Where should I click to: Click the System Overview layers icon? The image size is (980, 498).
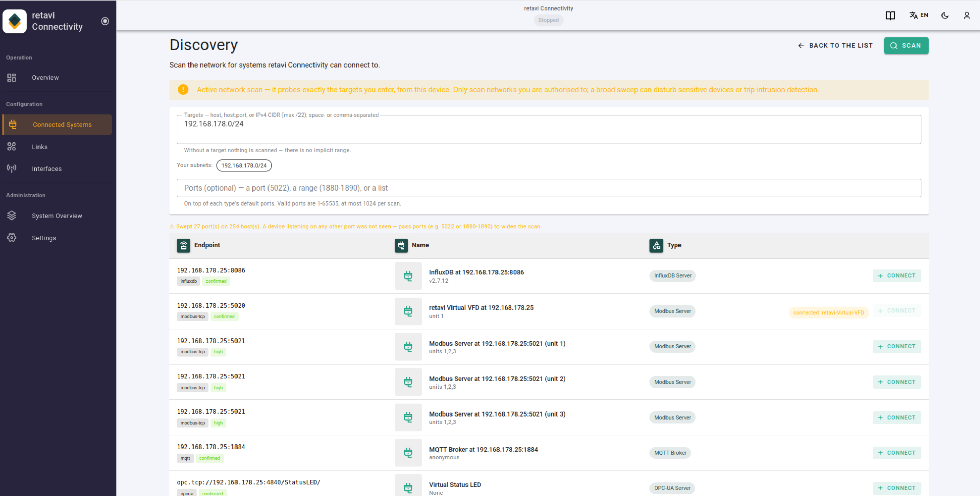[x=12, y=216]
